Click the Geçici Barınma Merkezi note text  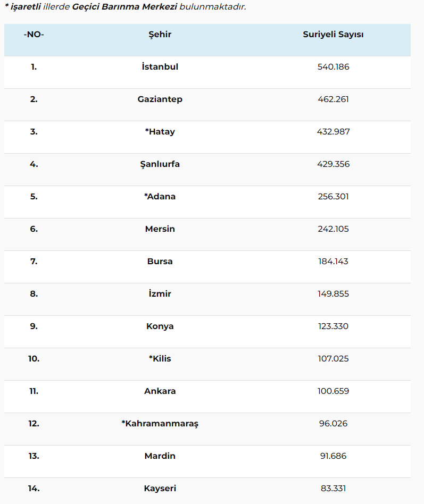point(124,7)
